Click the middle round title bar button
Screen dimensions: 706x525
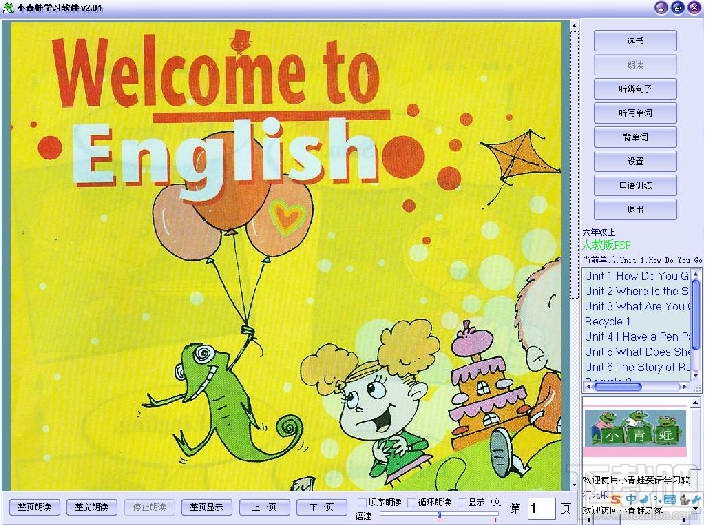[678, 8]
